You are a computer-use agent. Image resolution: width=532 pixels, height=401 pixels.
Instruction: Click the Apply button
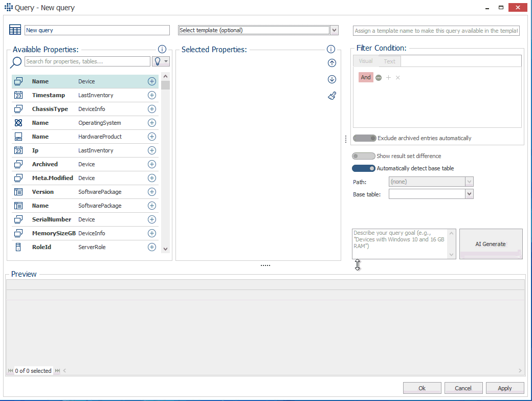pos(504,388)
